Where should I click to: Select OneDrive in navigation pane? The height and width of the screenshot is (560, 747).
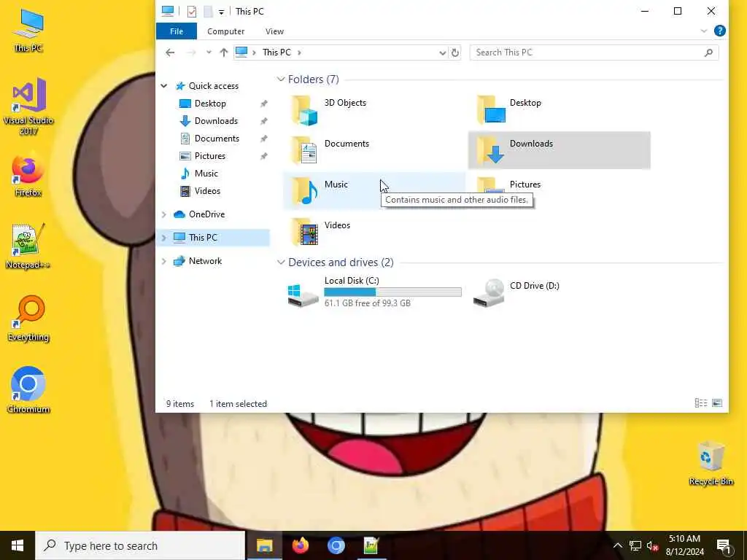(x=206, y=214)
